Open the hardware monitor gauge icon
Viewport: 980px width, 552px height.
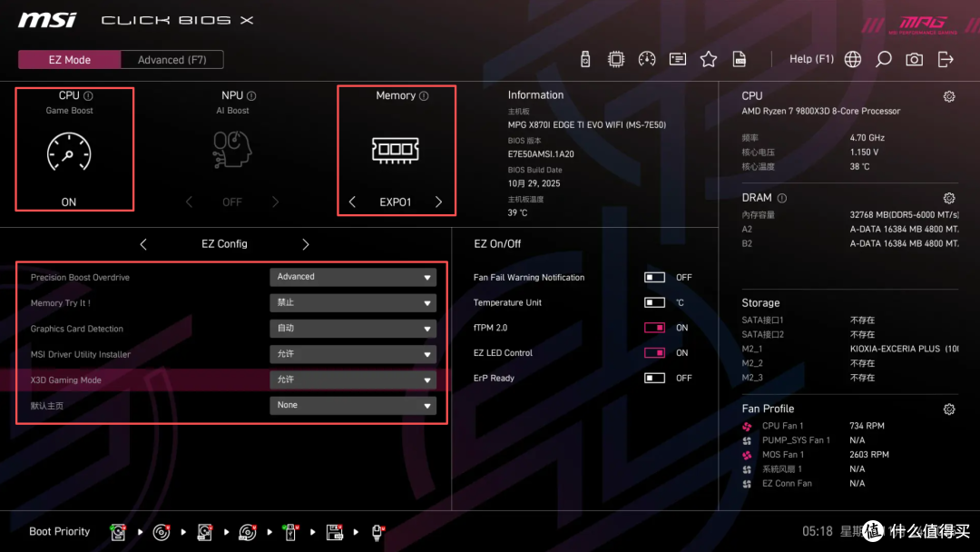(647, 59)
